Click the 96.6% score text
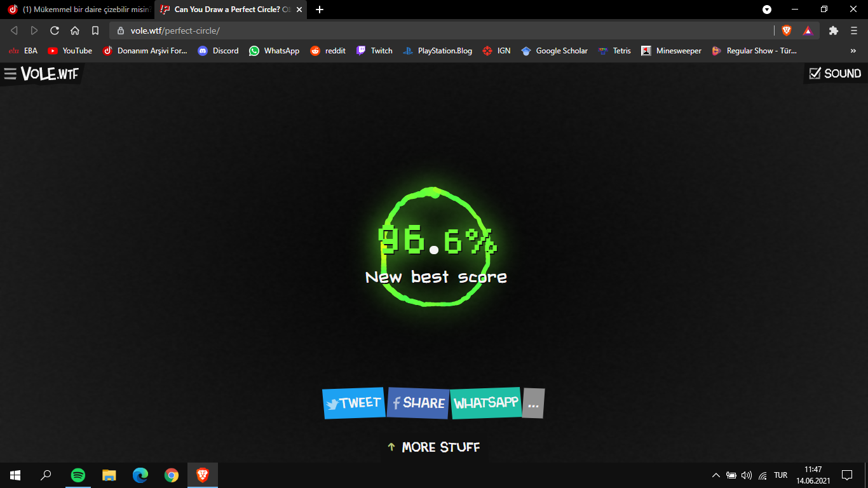 pos(437,240)
